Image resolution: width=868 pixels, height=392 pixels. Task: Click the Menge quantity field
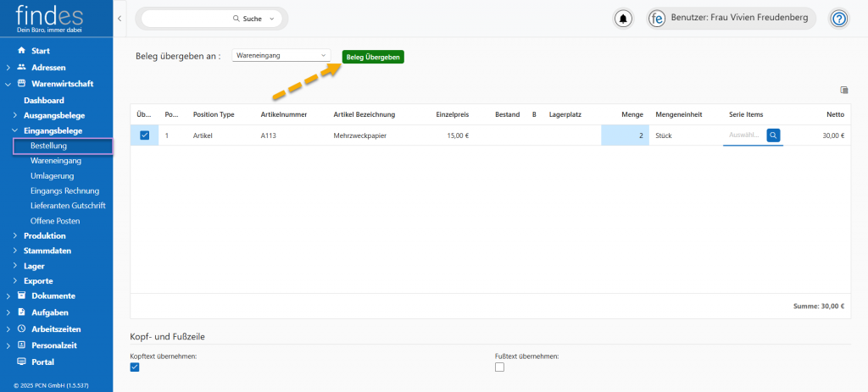pos(626,135)
